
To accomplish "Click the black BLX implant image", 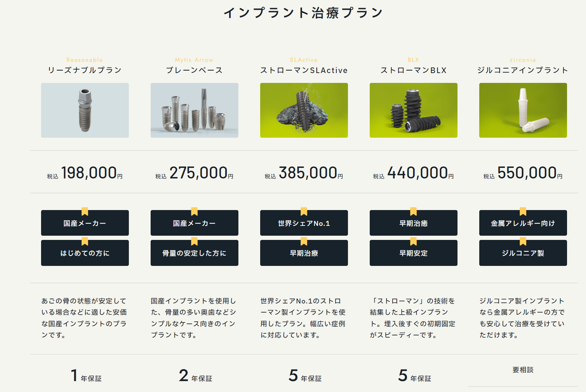I will 413,110.
